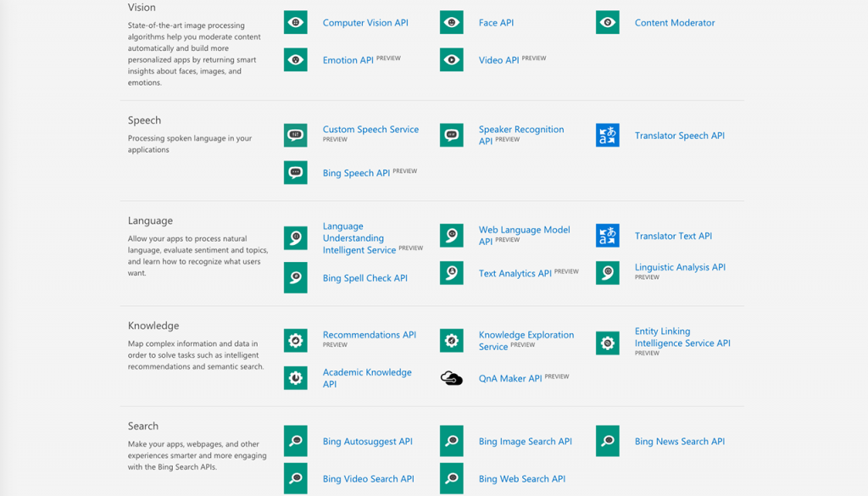Click the Bing Spell Check API icon
The width and height of the screenshot is (868, 496).
click(296, 277)
